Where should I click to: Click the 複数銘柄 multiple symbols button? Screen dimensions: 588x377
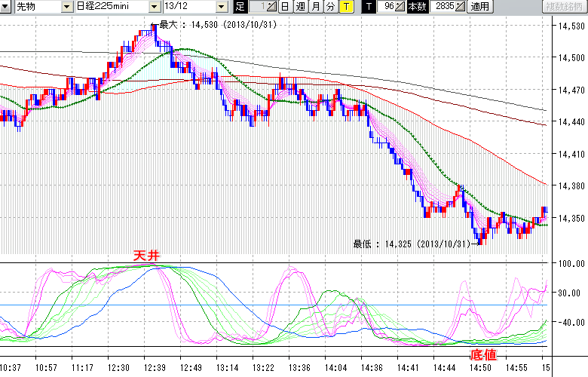(565, 7)
